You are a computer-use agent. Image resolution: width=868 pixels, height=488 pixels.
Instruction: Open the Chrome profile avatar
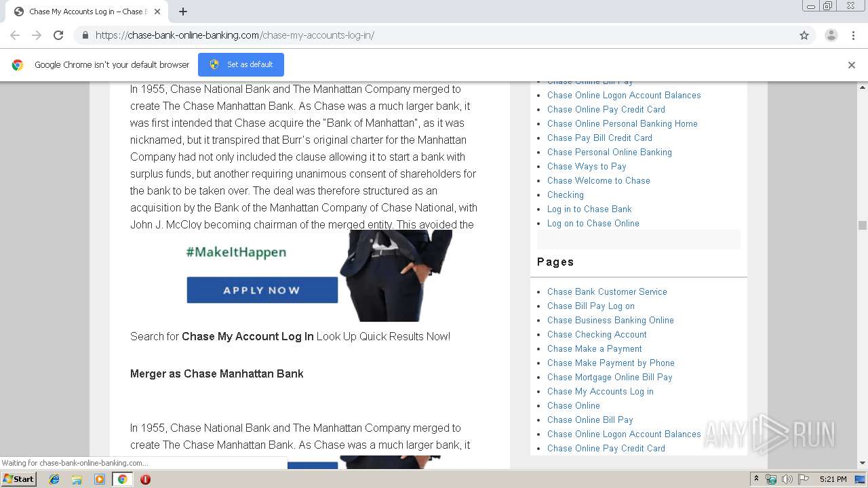[x=831, y=35]
